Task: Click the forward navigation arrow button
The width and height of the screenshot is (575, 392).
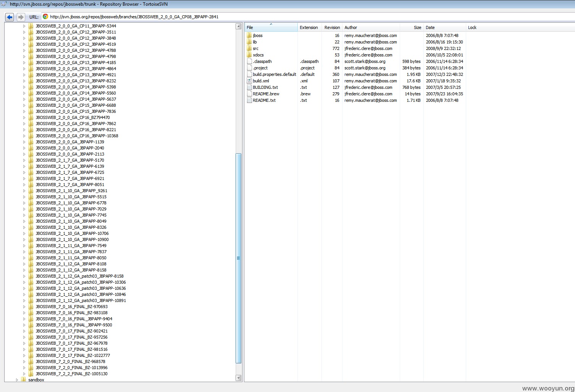Action: 21,17
